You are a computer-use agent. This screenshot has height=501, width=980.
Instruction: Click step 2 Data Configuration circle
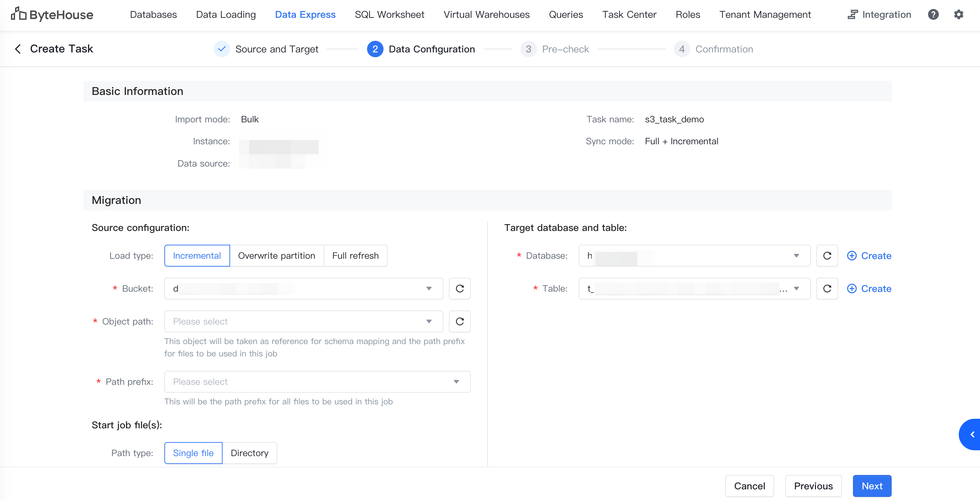tap(375, 49)
